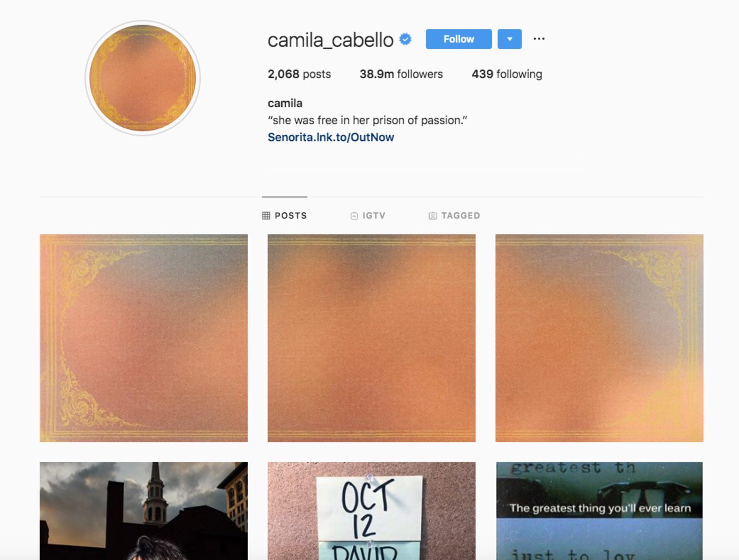Click the tagged person icon

[433, 216]
